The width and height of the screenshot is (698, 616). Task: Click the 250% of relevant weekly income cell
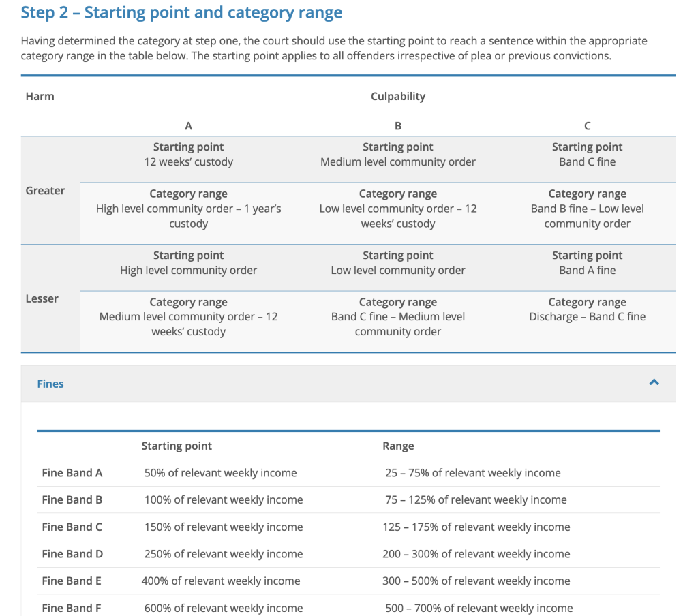click(x=224, y=554)
